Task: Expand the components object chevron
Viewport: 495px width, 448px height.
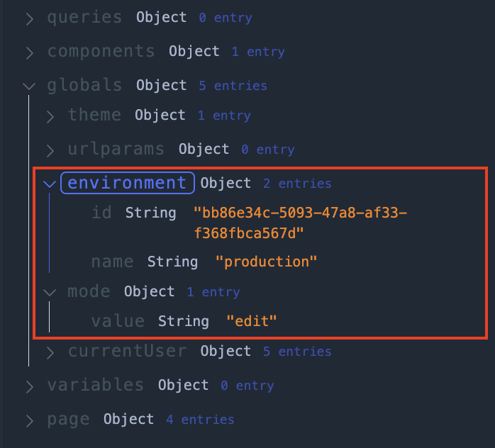Action: point(29,52)
